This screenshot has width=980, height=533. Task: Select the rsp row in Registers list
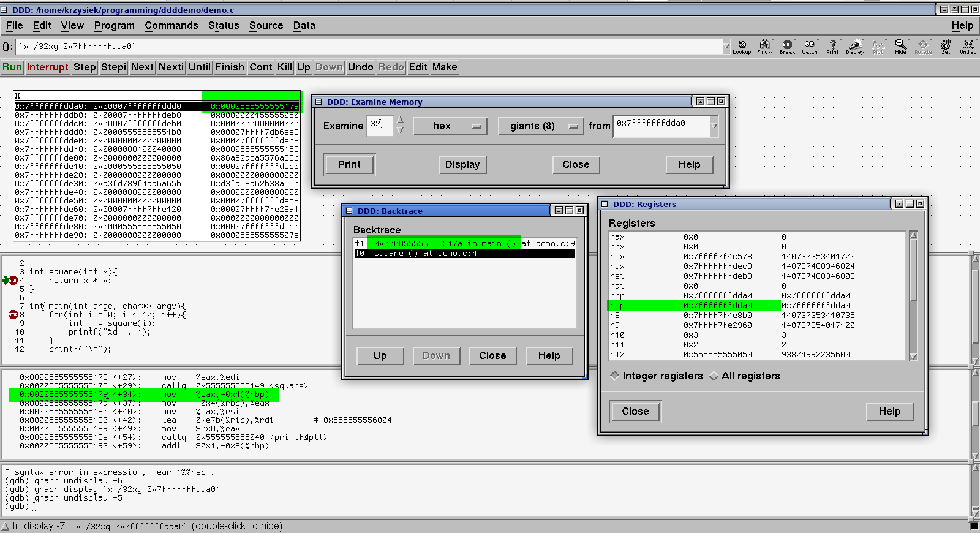click(x=756, y=306)
